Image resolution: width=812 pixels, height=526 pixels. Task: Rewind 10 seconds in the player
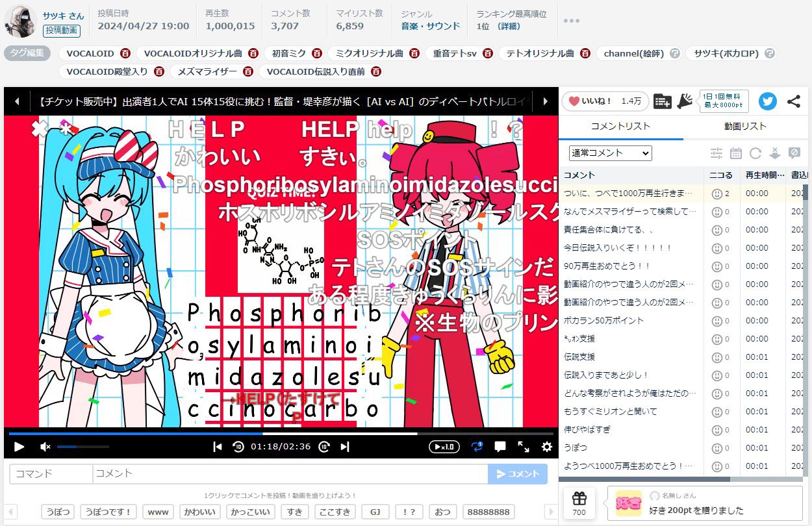pos(238,447)
